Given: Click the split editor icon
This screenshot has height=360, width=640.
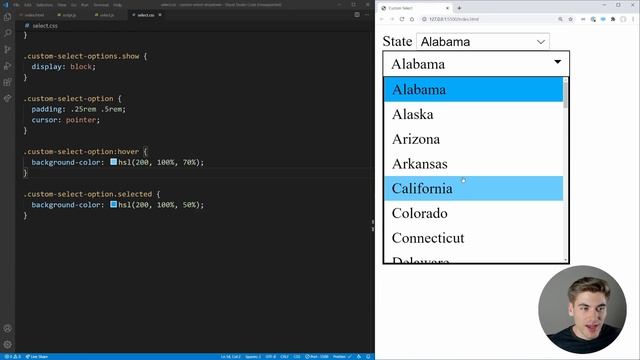Looking at the screenshot, I should (357, 15).
